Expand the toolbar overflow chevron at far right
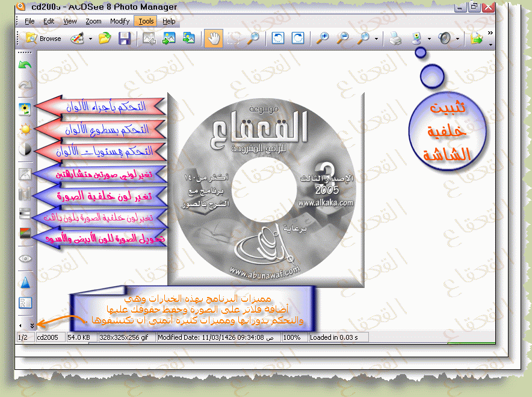This screenshot has height=397, width=532. [490, 33]
